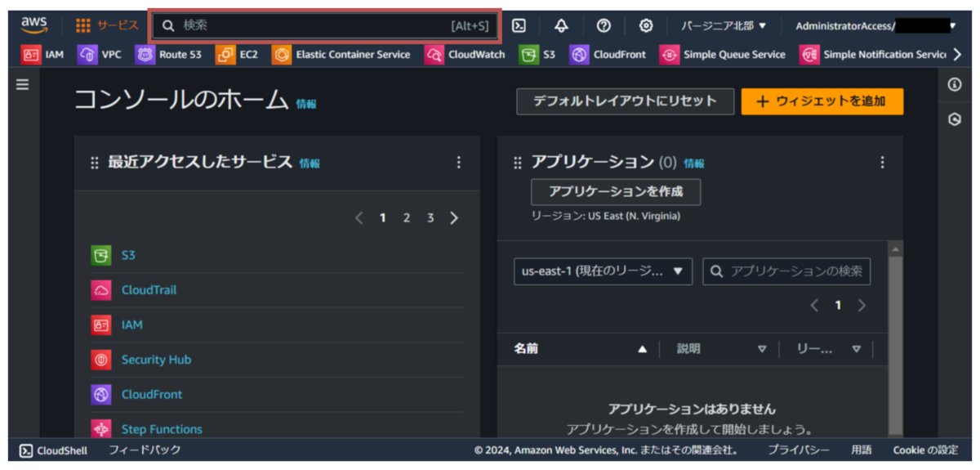This screenshot has height=470, width=980.
Task: Open プライバシー link in footer
Action: (x=798, y=450)
